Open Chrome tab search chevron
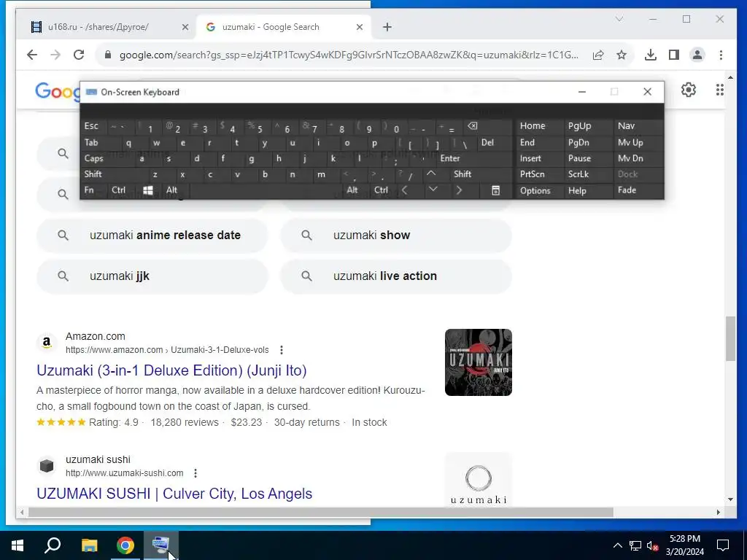The image size is (747, 560). [619, 19]
